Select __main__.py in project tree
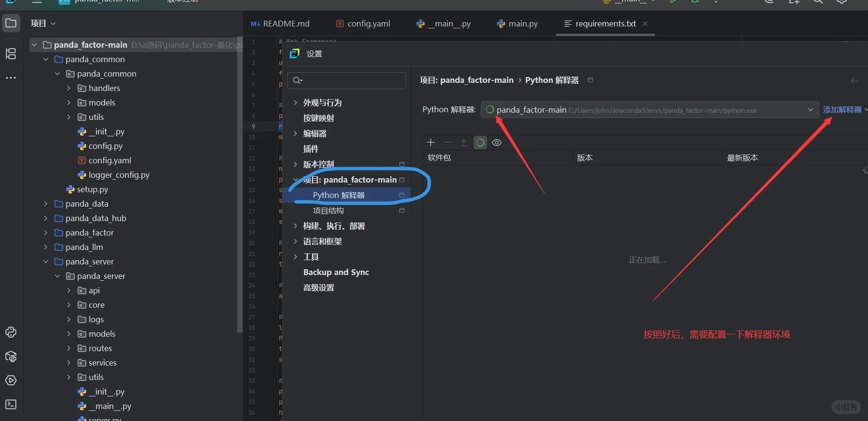The width and height of the screenshot is (868, 421). tap(105, 406)
